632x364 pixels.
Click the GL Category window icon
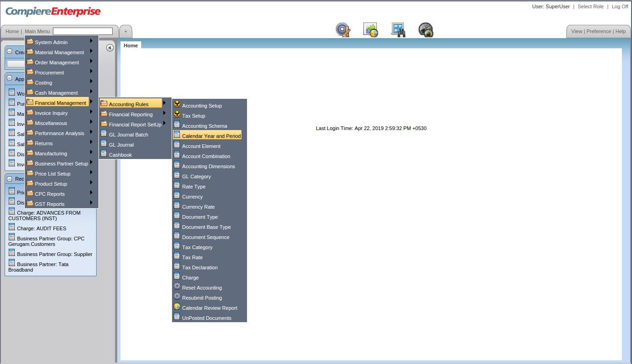177,176
